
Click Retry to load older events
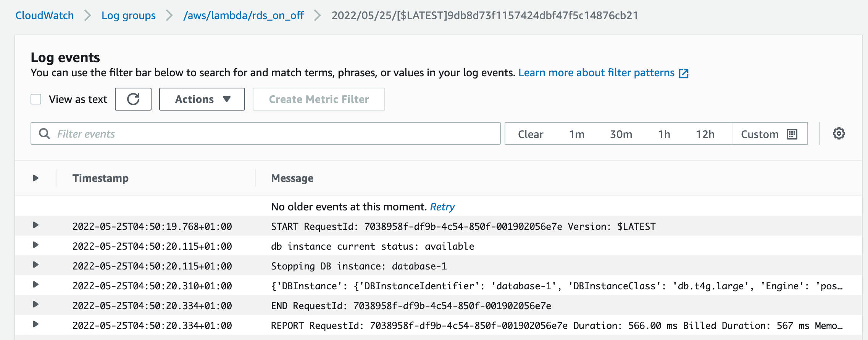(x=442, y=207)
